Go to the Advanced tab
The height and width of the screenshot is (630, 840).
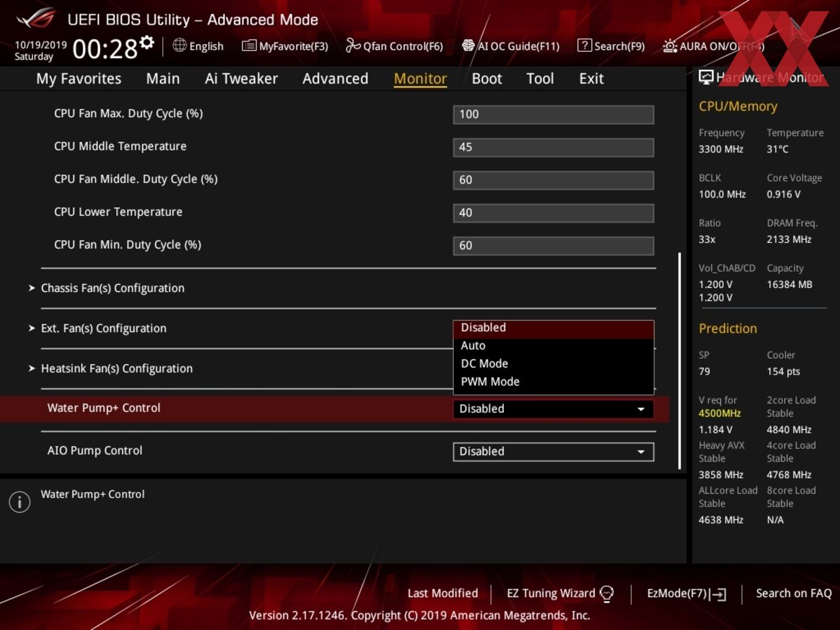tap(335, 78)
